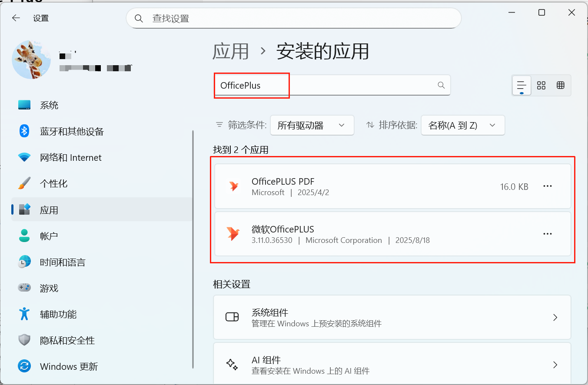The width and height of the screenshot is (588, 385).
Task: Click the sidebar vertical scrollbar
Action: point(193,249)
